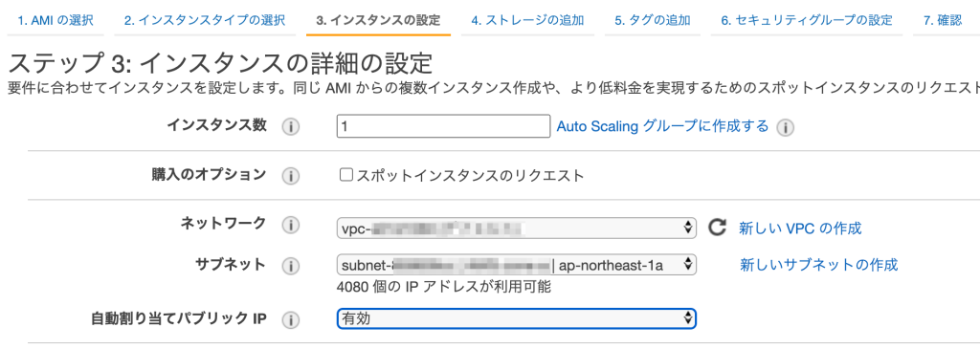The height and width of the screenshot is (349, 980).
Task: Click the インスタンス数 input field
Action: click(443, 127)
